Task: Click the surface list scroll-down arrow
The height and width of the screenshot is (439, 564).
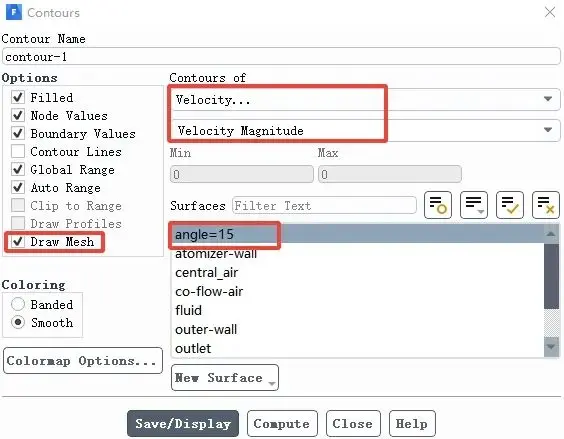Action: tap(551, 346)
